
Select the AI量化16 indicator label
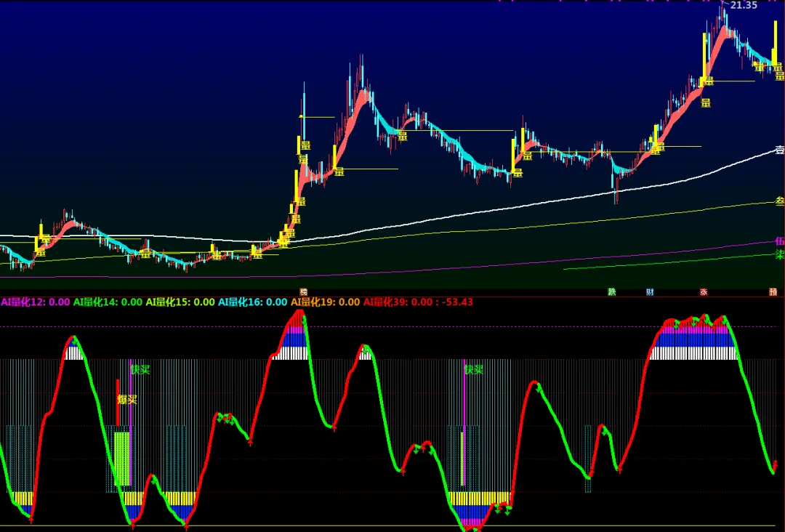253,302
